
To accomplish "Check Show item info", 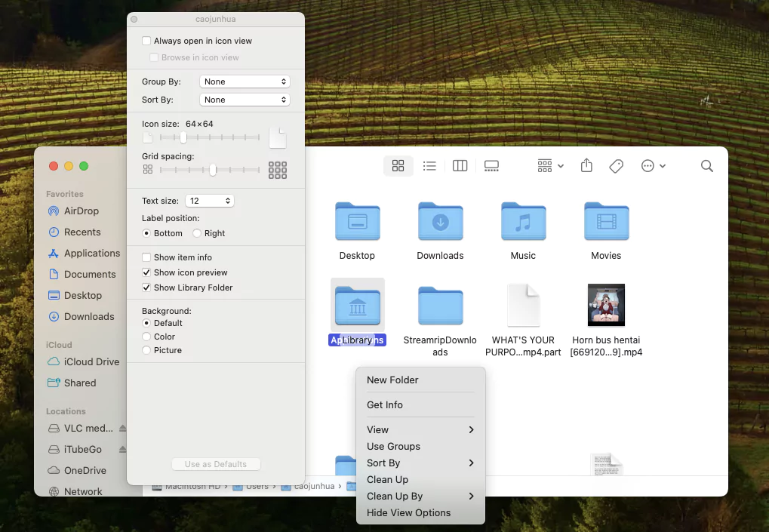I will 145,257.
